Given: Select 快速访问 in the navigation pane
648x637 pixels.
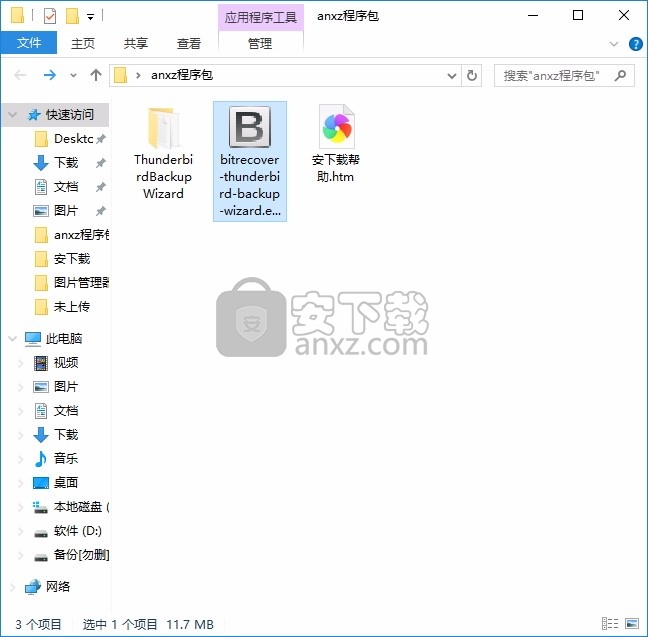Looking at the screenshot, I should 69,115.
